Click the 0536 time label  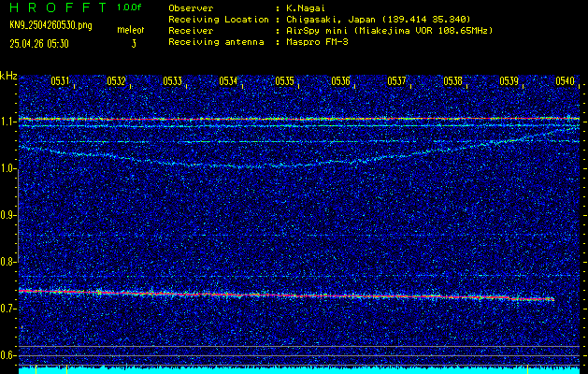[x=340, y=81]
